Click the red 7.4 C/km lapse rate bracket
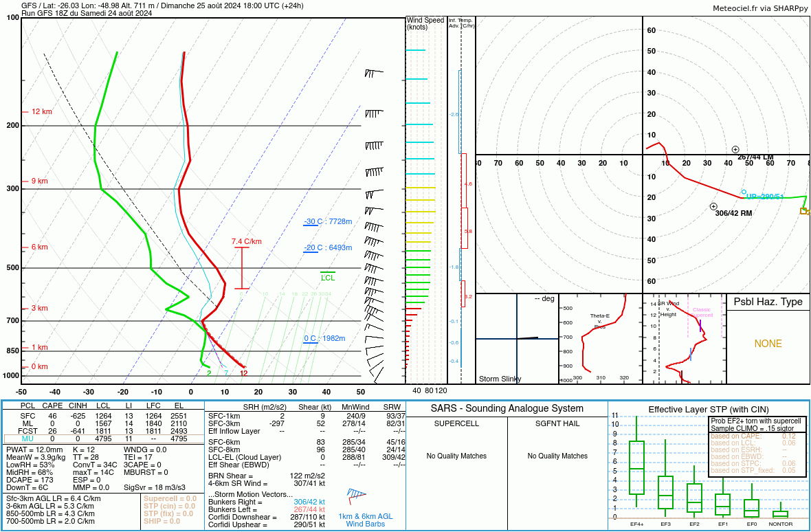 click(242, 268)
